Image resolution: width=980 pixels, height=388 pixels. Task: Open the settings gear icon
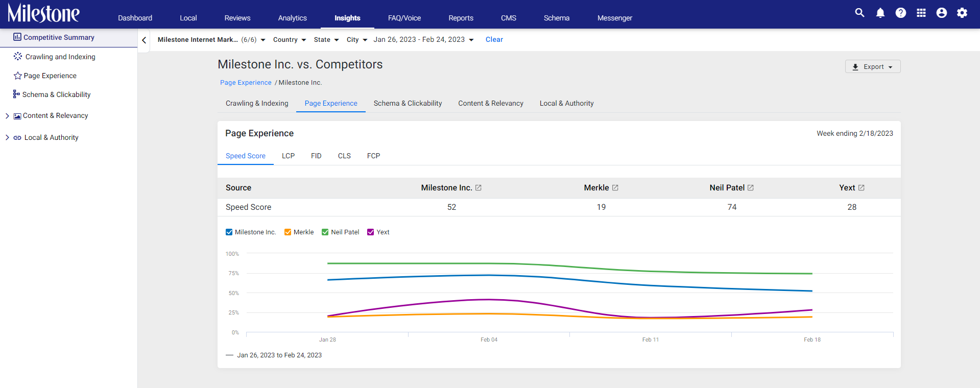click(x=962, y=13)
